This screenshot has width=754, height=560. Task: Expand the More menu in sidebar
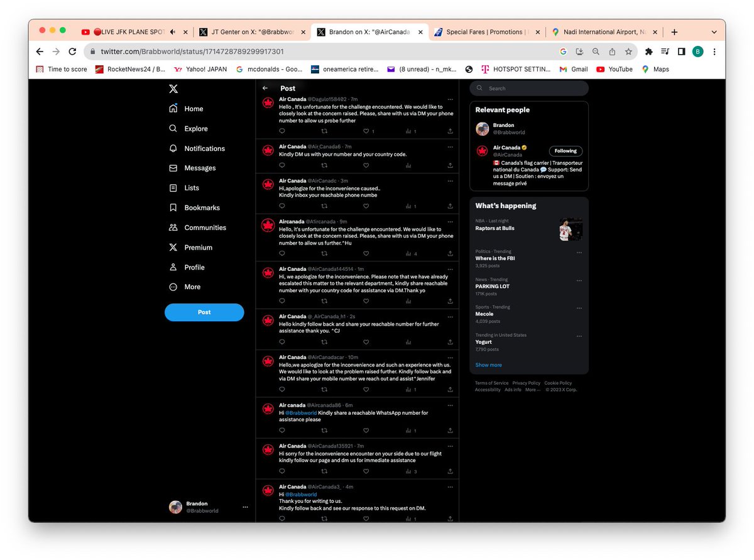[185, 287]
